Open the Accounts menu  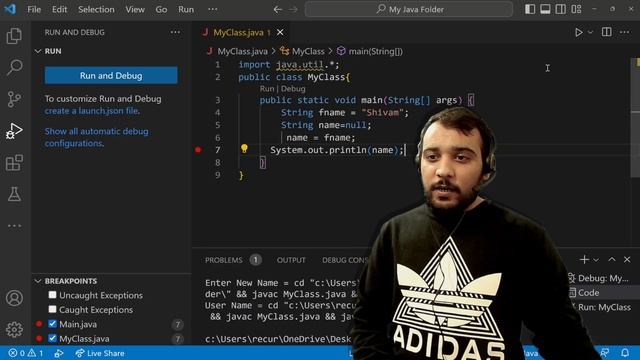pyautogui.click(x=14, y=298)
